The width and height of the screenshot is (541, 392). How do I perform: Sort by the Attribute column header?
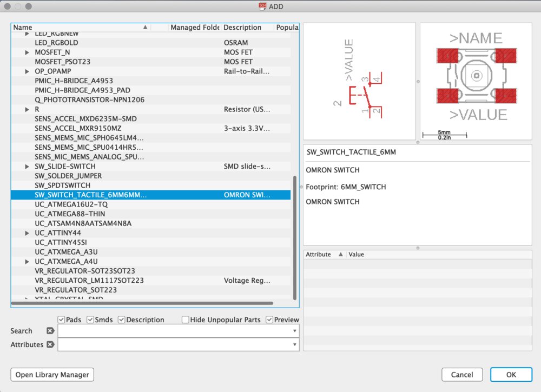(324, 255)
